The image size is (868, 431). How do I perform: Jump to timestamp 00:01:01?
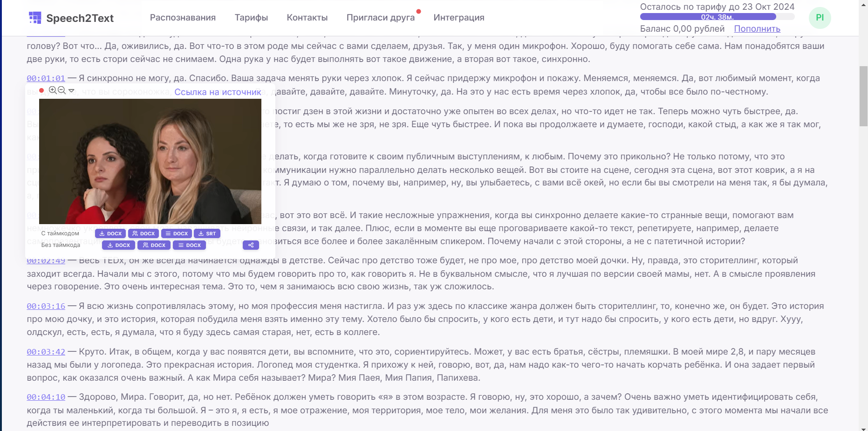pos(46,78)
